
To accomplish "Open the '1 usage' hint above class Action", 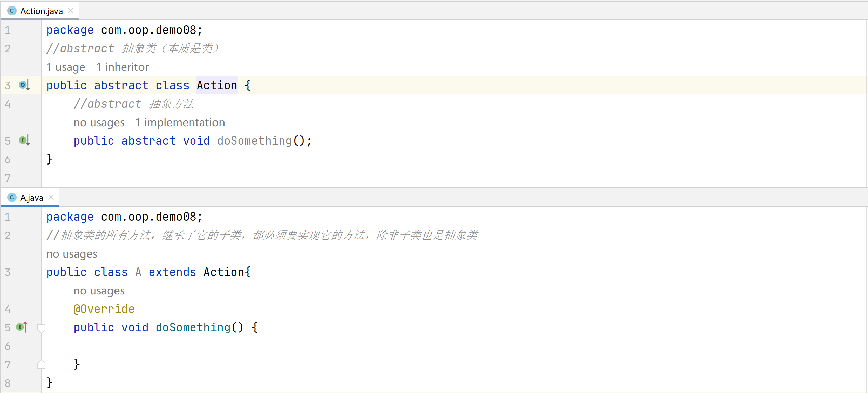I will click(66, 67).
